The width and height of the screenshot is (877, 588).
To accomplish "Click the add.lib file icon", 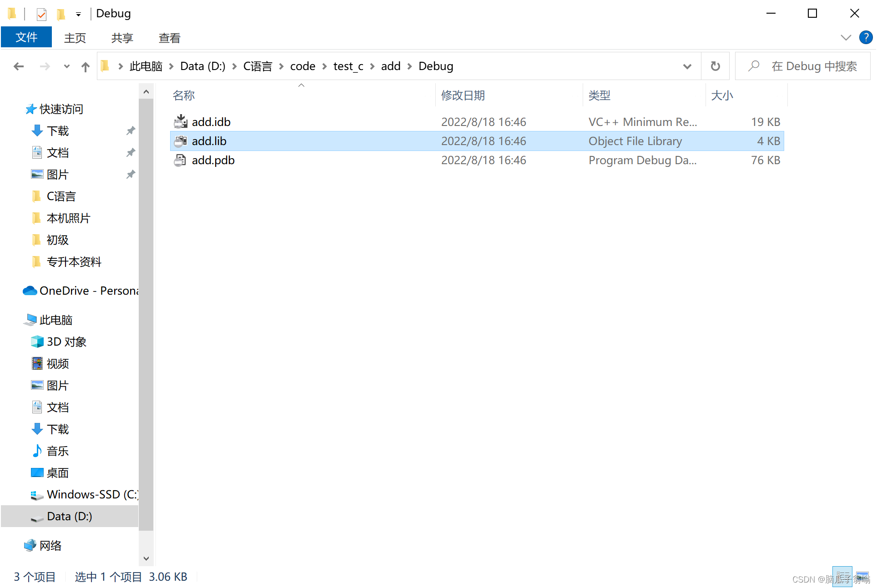I will [x=181, y=141].
